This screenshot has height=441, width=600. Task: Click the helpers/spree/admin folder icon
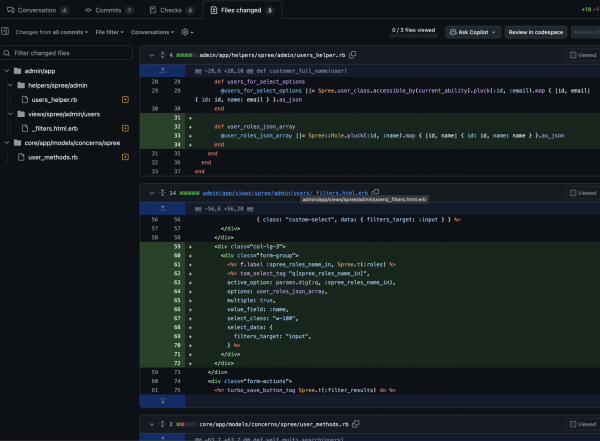[x=21, y=85]
